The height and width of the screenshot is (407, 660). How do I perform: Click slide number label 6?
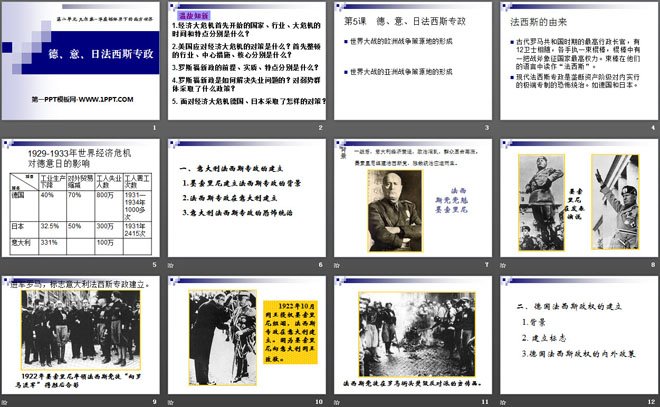[321, 265]
